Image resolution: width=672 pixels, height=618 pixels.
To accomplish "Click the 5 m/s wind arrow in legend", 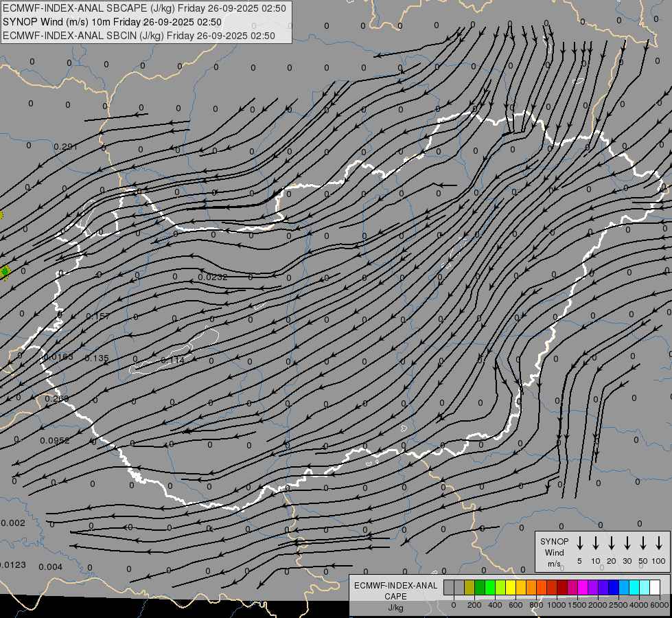I will pos(579,543).
